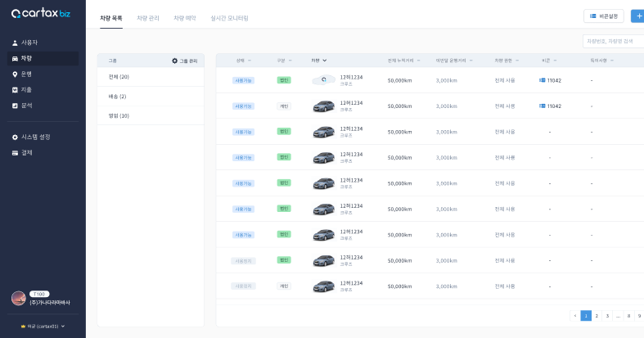Click the cartax biz logo
The height and width of the screenshot is (338, 644).
pyautogui.click(x=41, y=14)
